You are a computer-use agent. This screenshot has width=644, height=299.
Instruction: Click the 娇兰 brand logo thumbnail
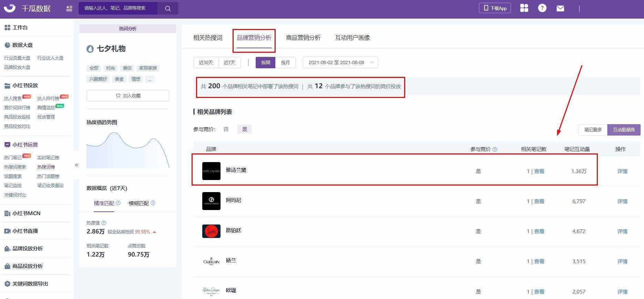211,261
